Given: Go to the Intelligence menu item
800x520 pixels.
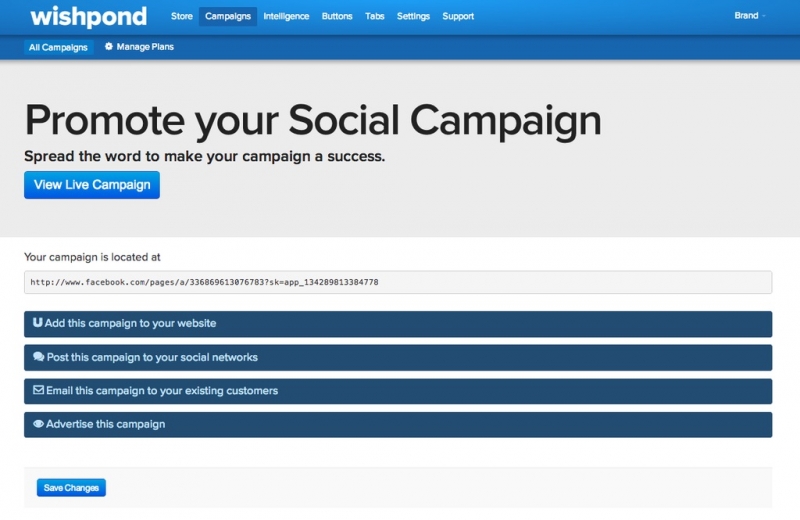Looking at the screenshot, I should tap(286, 16).
